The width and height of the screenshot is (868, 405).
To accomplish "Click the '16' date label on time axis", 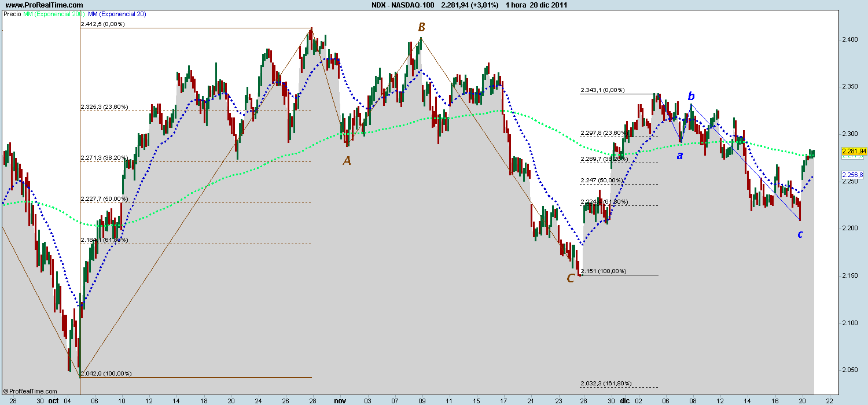I will click(x=774, y=400).
